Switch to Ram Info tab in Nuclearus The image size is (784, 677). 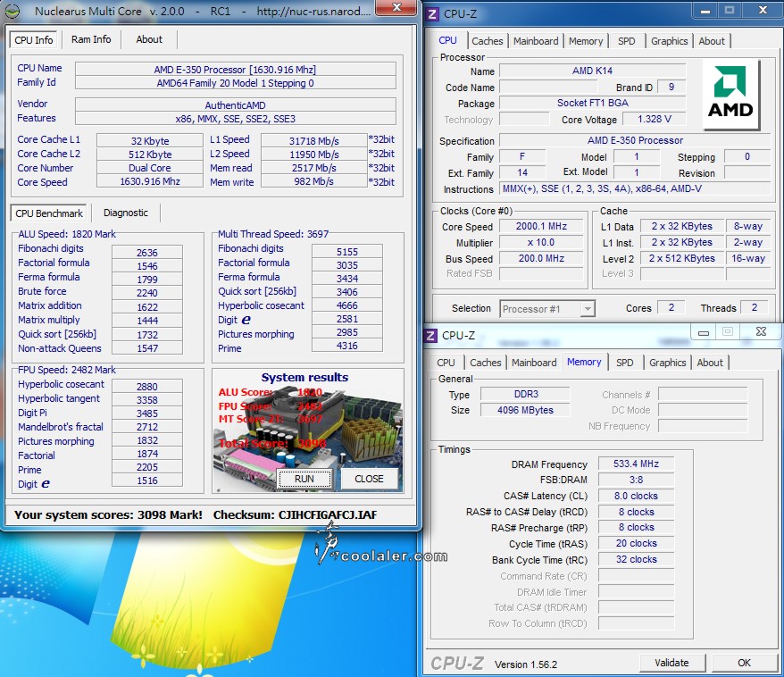[91, 39]
